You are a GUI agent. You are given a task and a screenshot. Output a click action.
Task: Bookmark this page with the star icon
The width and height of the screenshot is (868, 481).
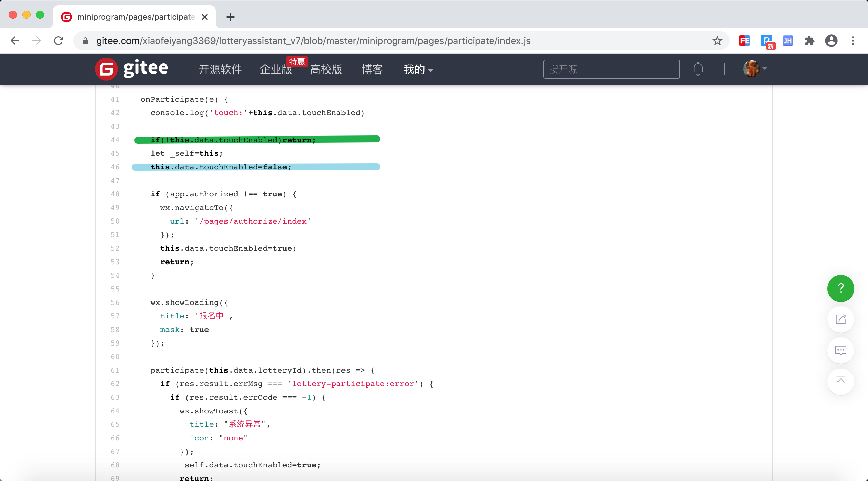(717, 41)
